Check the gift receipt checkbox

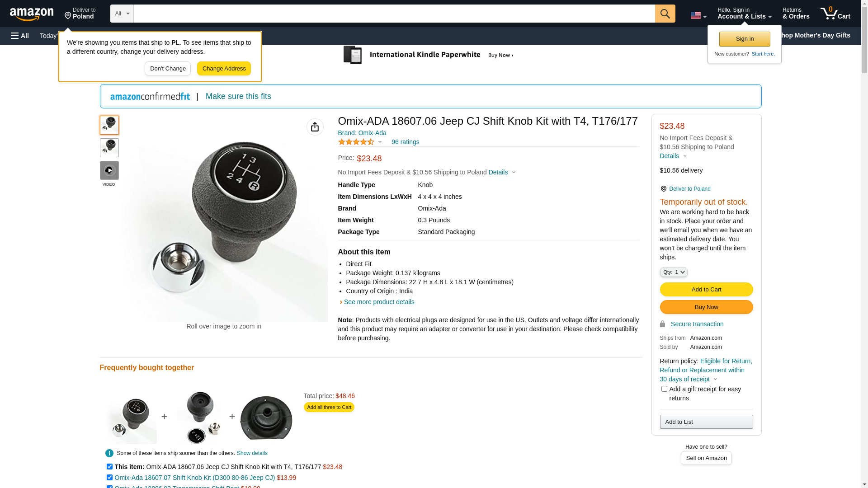tap(664, 389)
